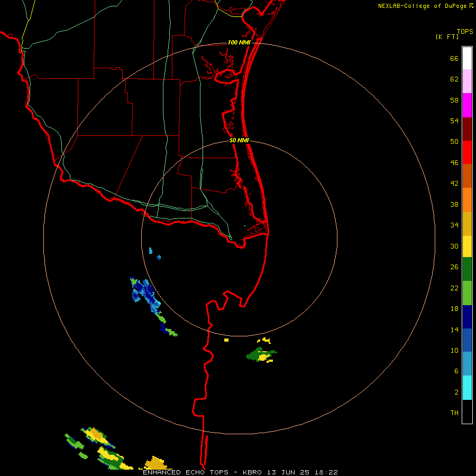Image resolution: width=476 pixels, height=476 pixels.
Task: Click the TOPS legend title
Action: 465,31
